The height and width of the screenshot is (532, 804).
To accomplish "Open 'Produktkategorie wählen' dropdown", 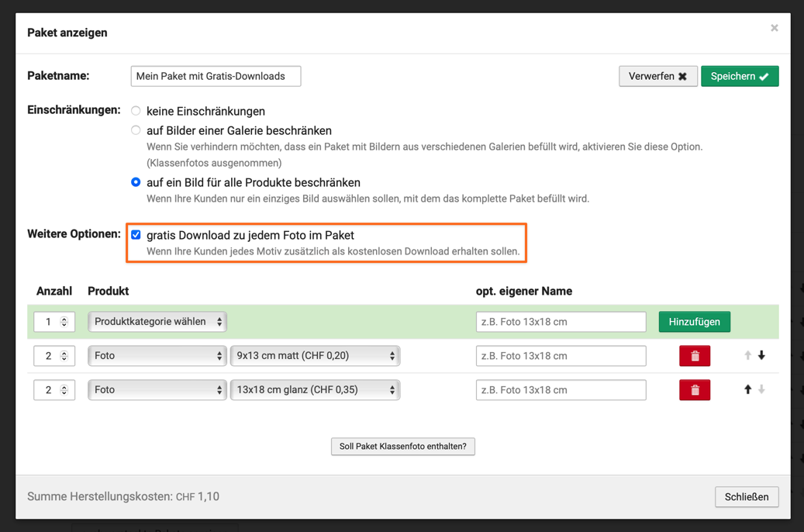I will click(157, 322).
